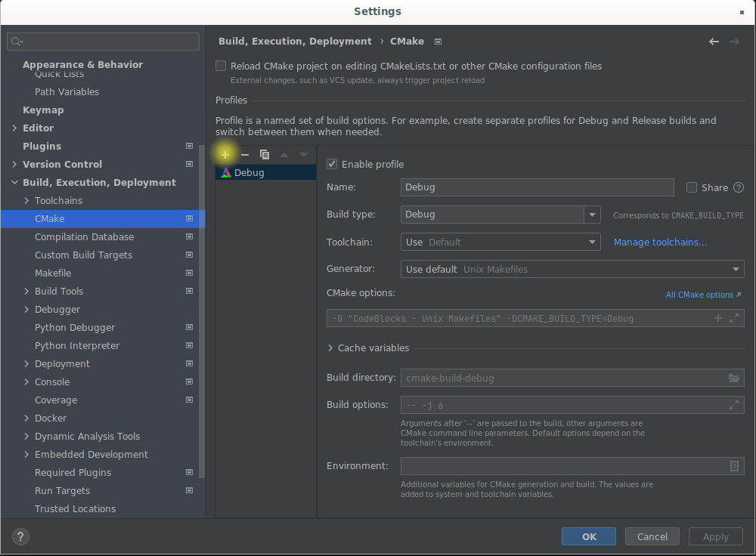Click the Build options input field

pyautogui.click(x=572, y=405)
